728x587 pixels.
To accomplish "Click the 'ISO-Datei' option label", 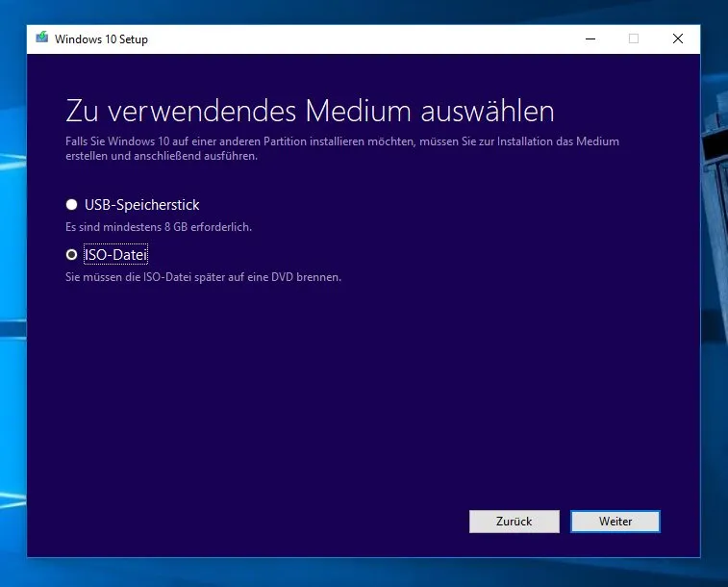I will tap(115, 254).
